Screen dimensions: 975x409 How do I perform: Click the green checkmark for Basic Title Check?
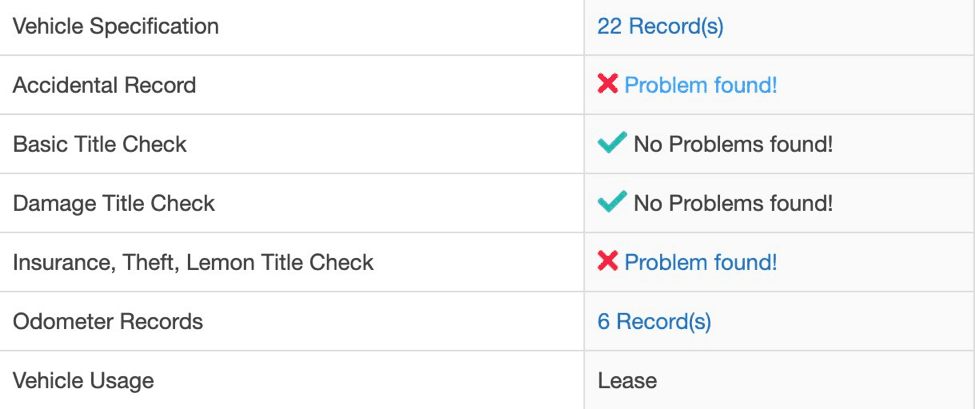(x=611, y=144)
